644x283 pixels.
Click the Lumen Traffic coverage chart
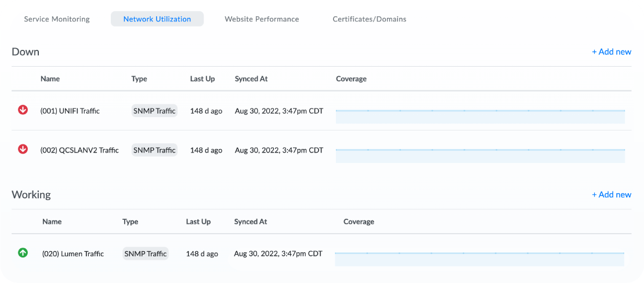pyautogui.click(x=479, y=258)
